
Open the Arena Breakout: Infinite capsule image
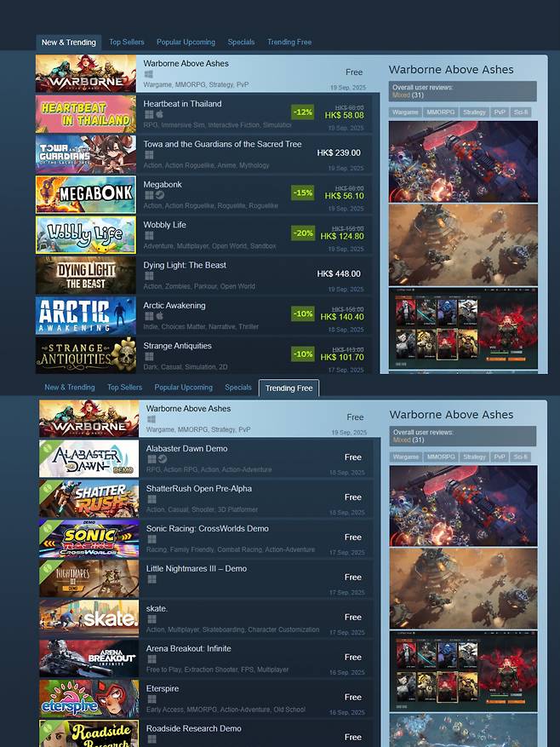click(89, 658)
